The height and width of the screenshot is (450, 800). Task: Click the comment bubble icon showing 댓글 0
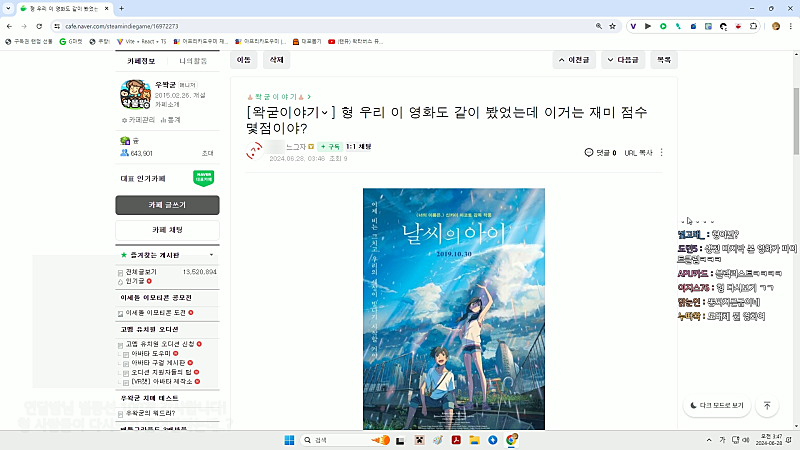pyautogui.click(x=589, y=153)
